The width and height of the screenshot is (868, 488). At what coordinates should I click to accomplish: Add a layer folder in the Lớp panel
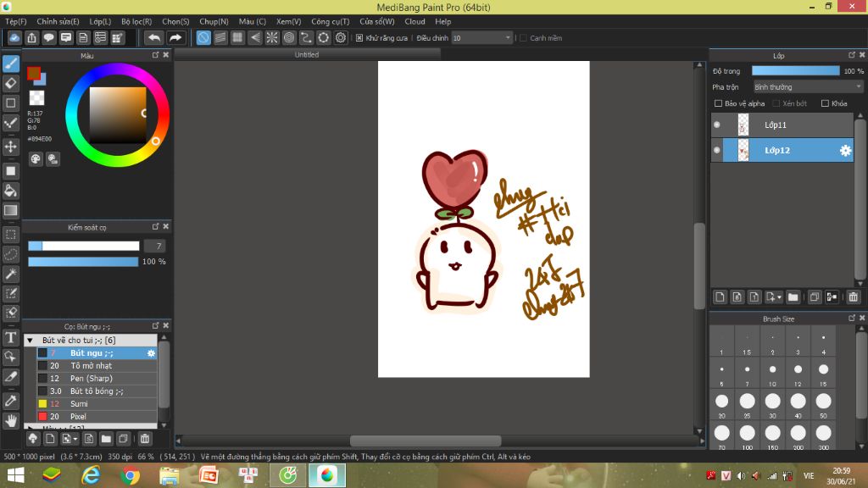(793, 297)
